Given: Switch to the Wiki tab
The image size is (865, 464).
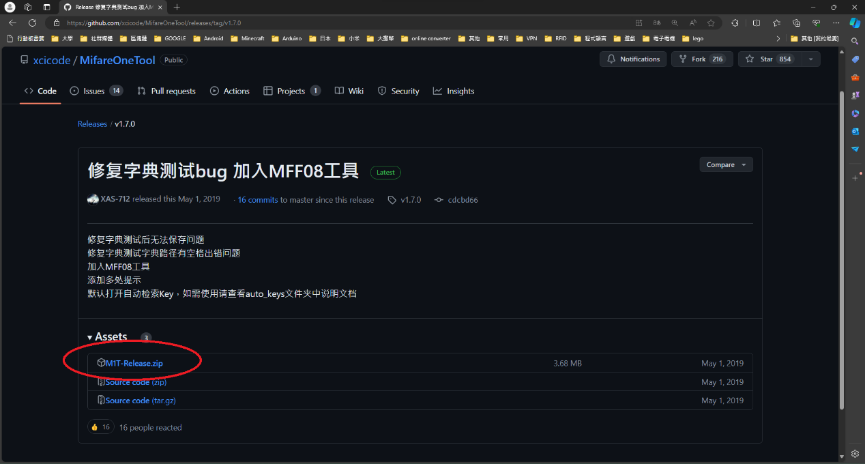Looking at the screenshot, I should [349, 91].
